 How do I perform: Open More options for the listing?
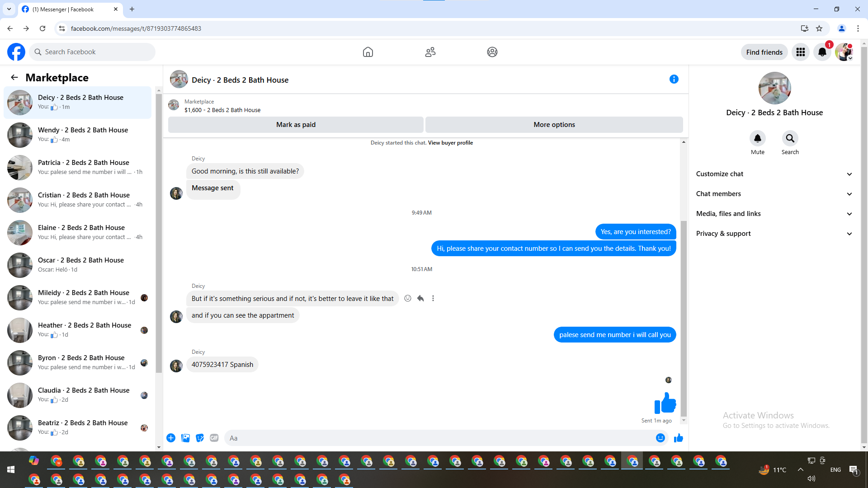point(554,125)
